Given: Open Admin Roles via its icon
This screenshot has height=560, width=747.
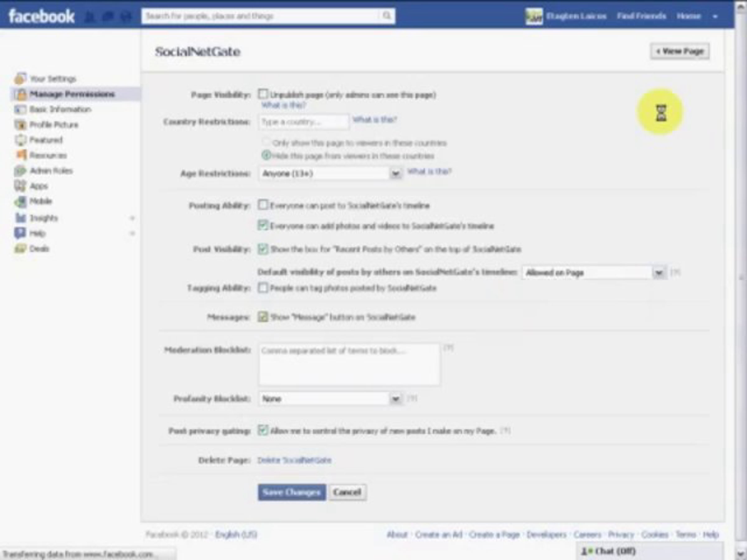Looking at the screenshot, I should pyautogui.click(x=20, y=171).
